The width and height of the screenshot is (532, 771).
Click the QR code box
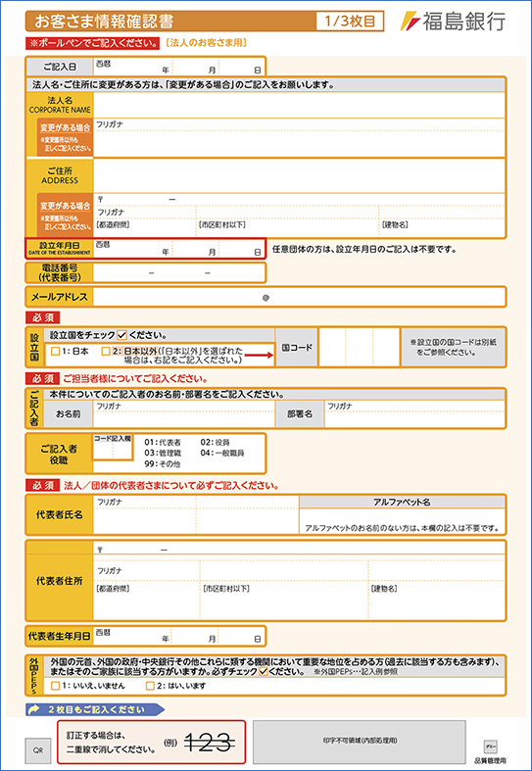38,750
